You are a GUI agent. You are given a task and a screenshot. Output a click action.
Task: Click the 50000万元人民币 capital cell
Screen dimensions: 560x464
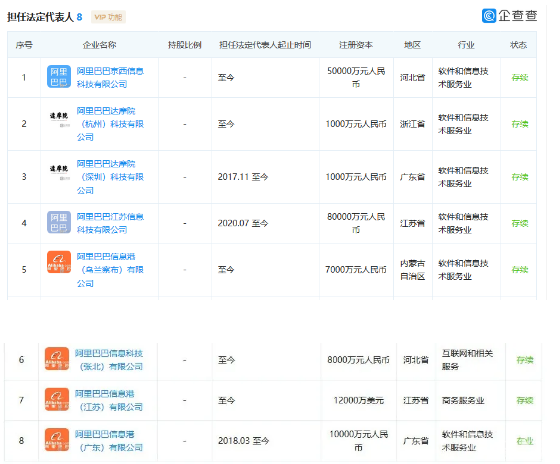point(356,78)
